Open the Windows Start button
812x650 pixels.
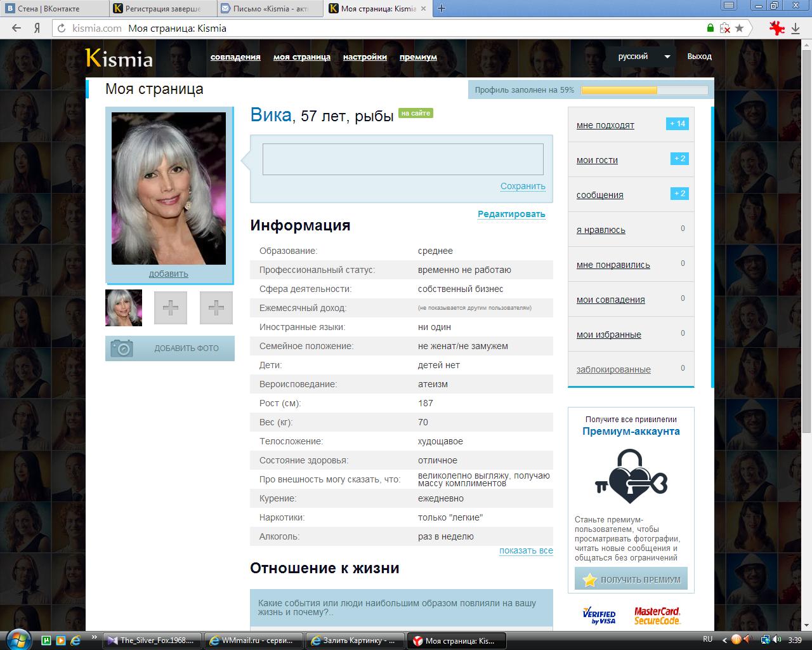(x=17, y=640)
